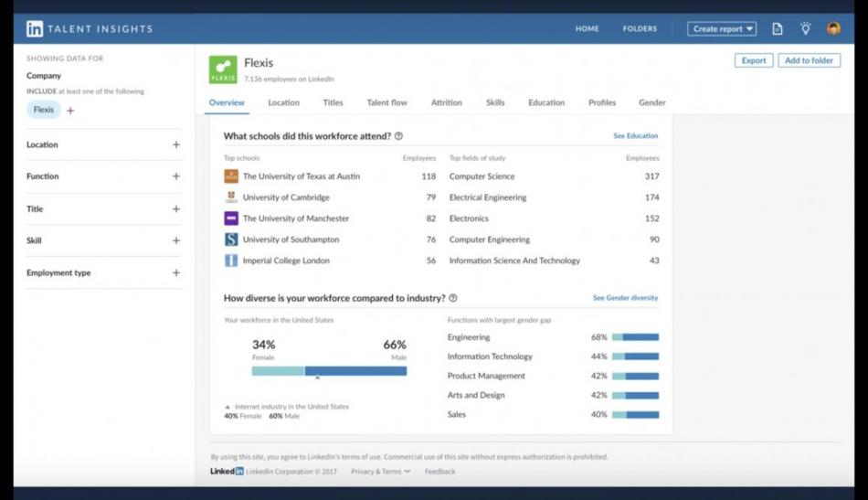Switch to the Titles tab
The width and height of the screenshot is (868, 500).
[x=333, y=102]
